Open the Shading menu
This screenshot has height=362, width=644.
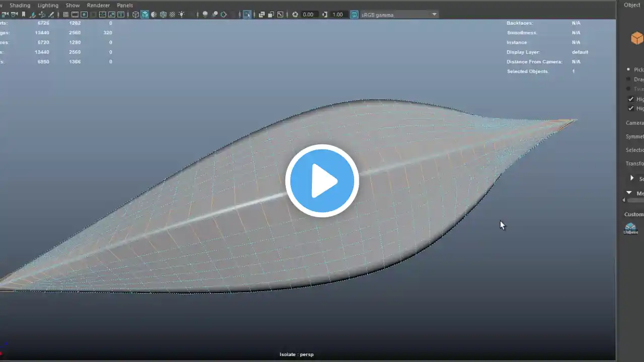tap(20, 5)
